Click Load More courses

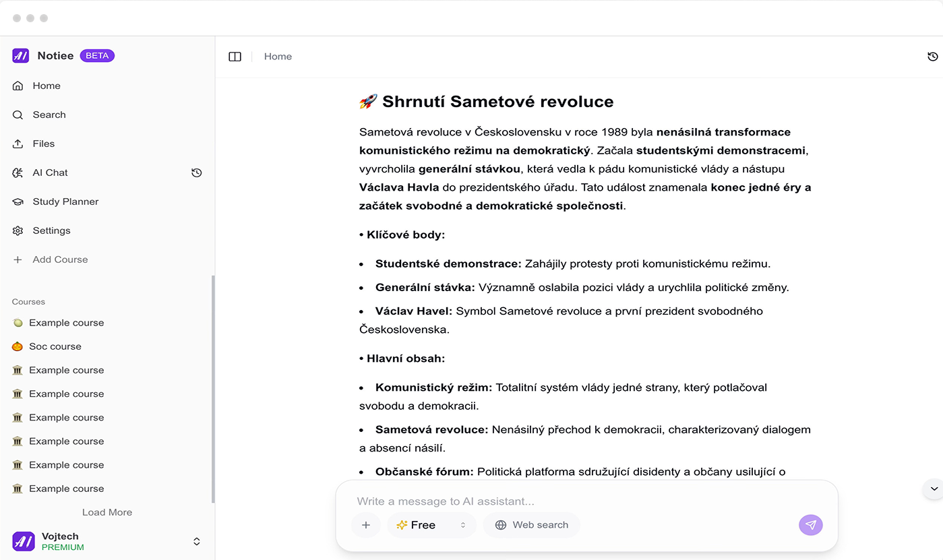[107, 512]
